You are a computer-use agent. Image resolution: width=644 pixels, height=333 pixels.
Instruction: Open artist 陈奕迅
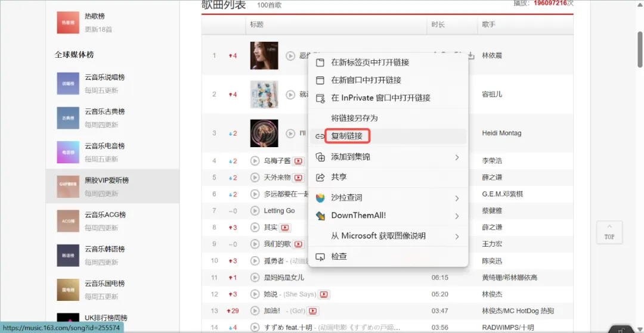pyautogui.click(x=492, y=261)
